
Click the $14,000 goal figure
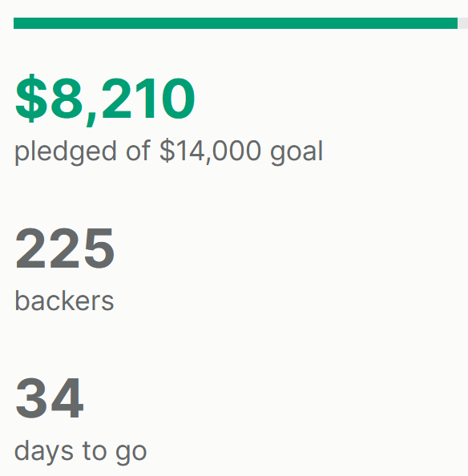tap(210, 151)
